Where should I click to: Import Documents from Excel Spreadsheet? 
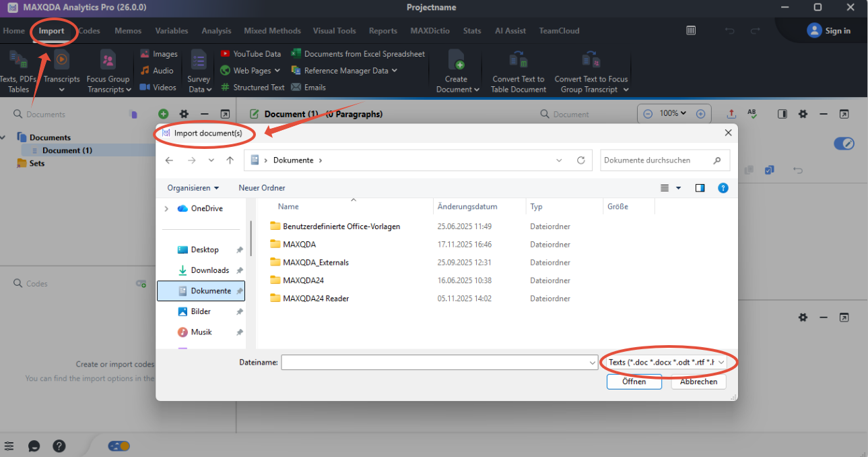tap(358, 54)
